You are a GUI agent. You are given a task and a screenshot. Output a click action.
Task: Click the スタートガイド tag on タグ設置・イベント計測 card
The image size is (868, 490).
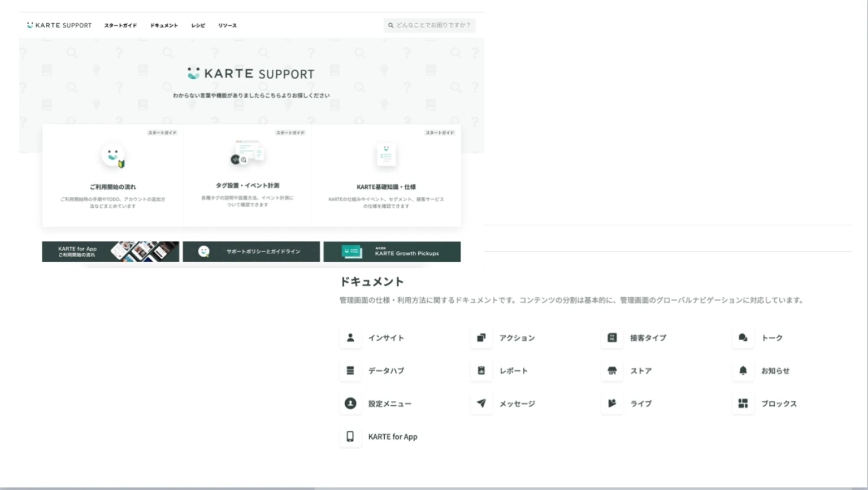[290, 133]
